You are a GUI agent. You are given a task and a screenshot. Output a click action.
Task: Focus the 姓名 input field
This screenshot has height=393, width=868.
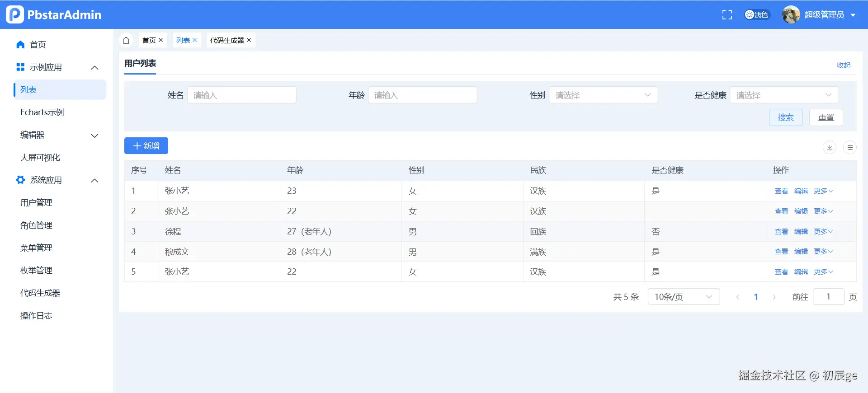click(x=242, y=95)
